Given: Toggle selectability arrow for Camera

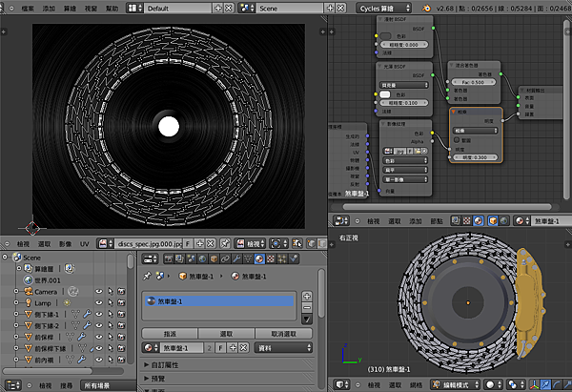Looking at the screenshot, I should (x=111, y=291).
